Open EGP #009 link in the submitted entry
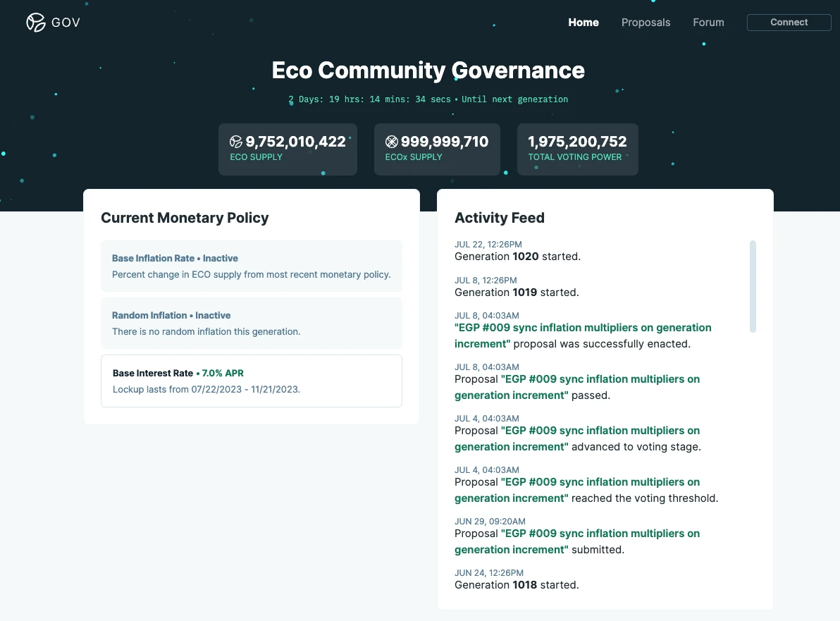Viewport: 840px width, 621px height. click(600, 534)
